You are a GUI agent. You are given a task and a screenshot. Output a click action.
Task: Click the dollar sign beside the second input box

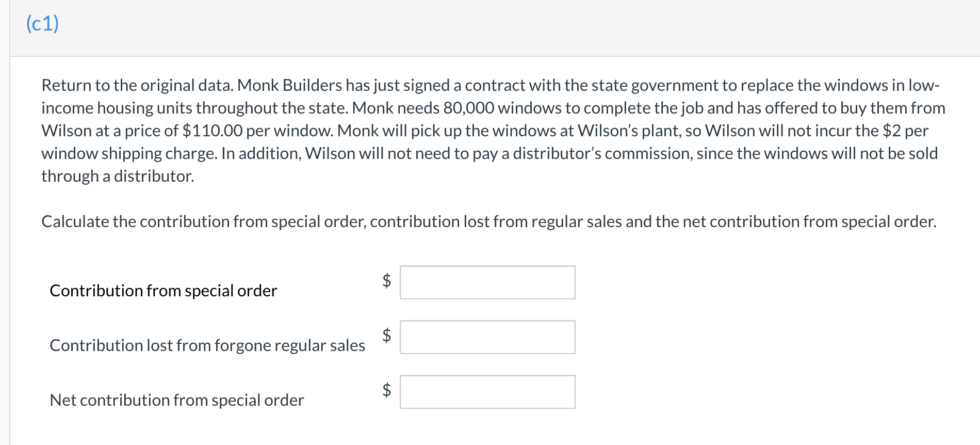(386, 336)
